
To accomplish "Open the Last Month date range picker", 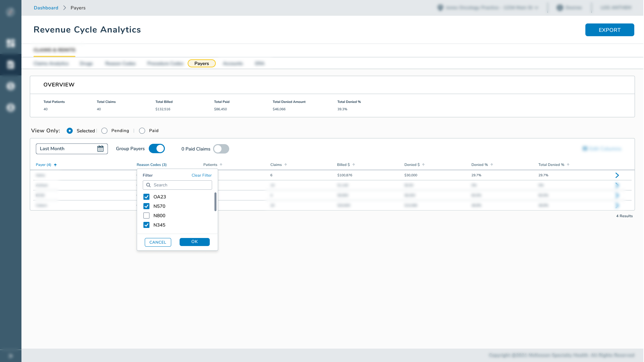I will pyautogui.click(x=72, y=149).
